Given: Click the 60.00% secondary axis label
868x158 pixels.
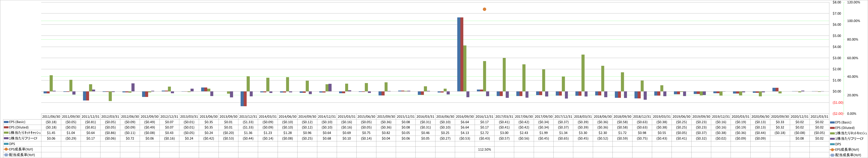Looking at the screenshot, I should click(852, 58).
